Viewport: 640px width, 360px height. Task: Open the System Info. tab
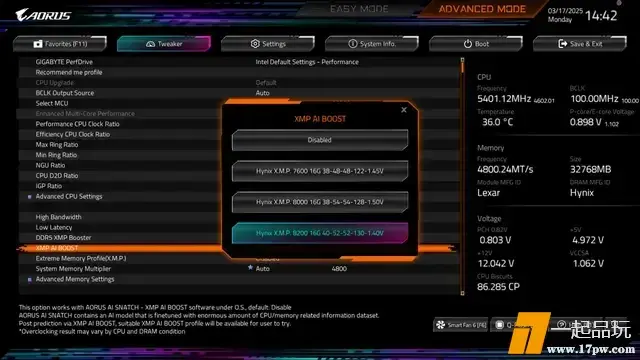[x=372, y=44]
